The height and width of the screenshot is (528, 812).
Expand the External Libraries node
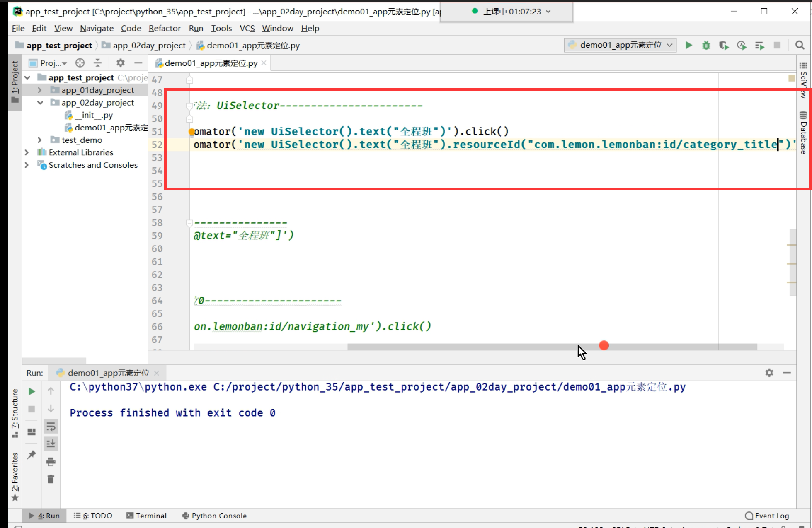[x=27, y=152]
